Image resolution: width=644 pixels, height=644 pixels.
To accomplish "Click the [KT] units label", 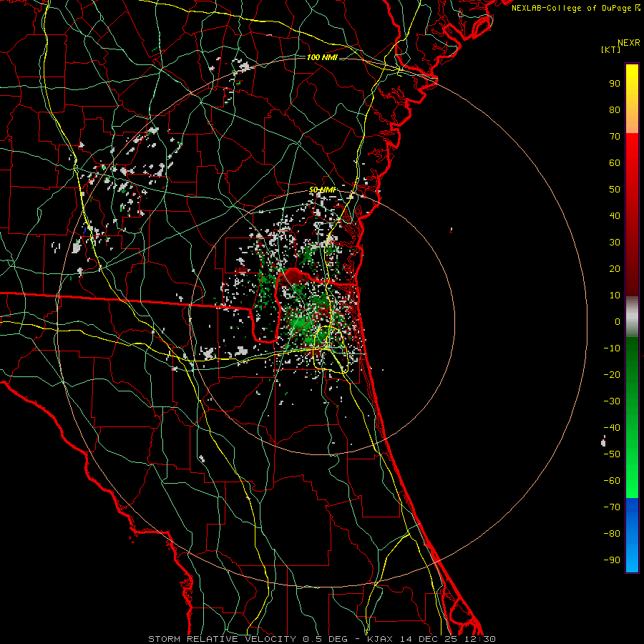I will coord(611,49).
